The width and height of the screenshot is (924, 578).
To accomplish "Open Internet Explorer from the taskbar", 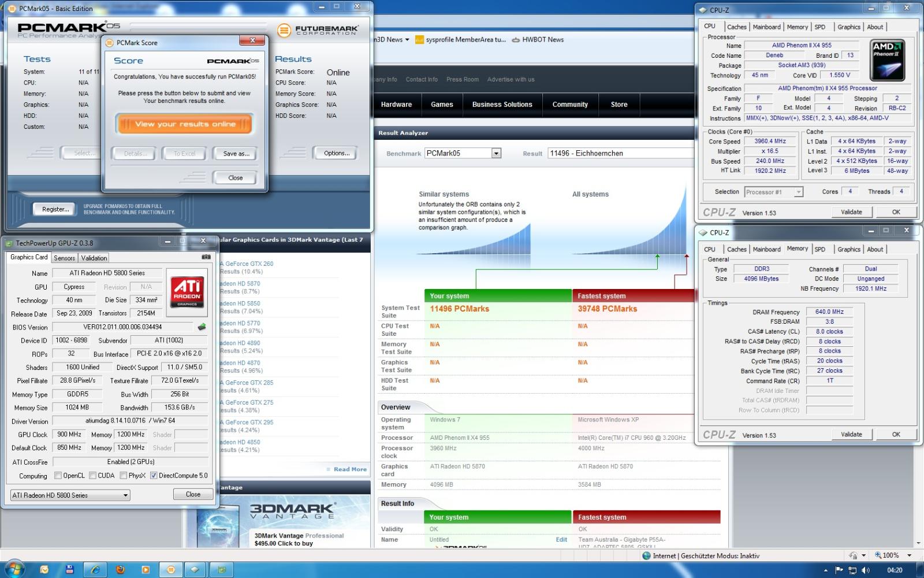I will [x=95, y=569].
